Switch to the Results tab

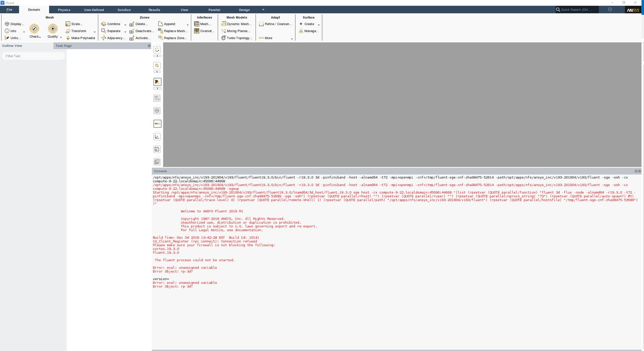coord(154,10)
